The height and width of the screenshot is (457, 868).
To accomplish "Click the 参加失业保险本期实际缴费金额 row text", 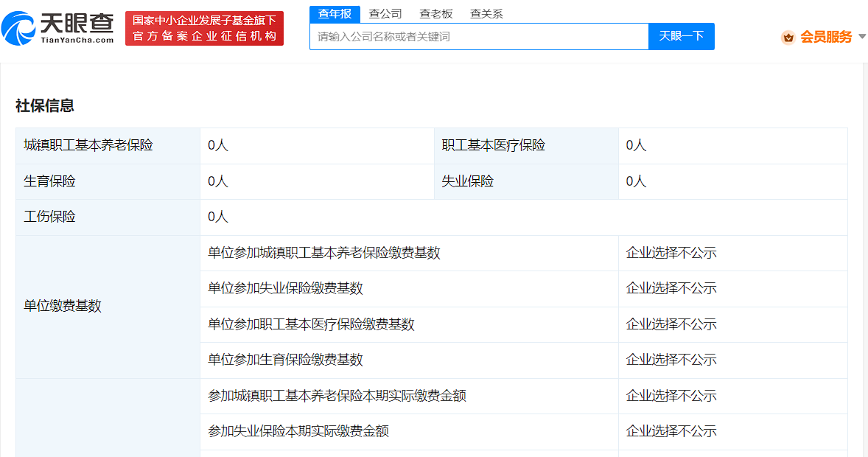I will coord(298,431).
